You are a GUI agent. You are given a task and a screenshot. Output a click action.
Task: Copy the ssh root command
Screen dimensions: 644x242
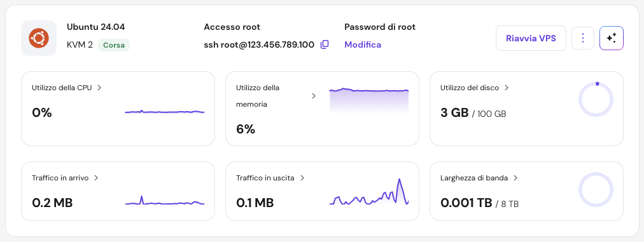(x=325, y=44)
